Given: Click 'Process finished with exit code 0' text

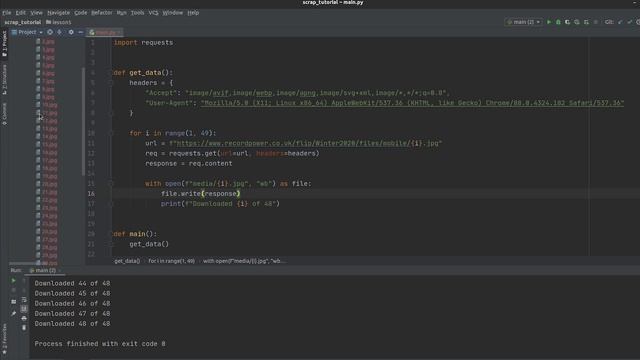Looking at the screenshot, I should tap(100, 344).
